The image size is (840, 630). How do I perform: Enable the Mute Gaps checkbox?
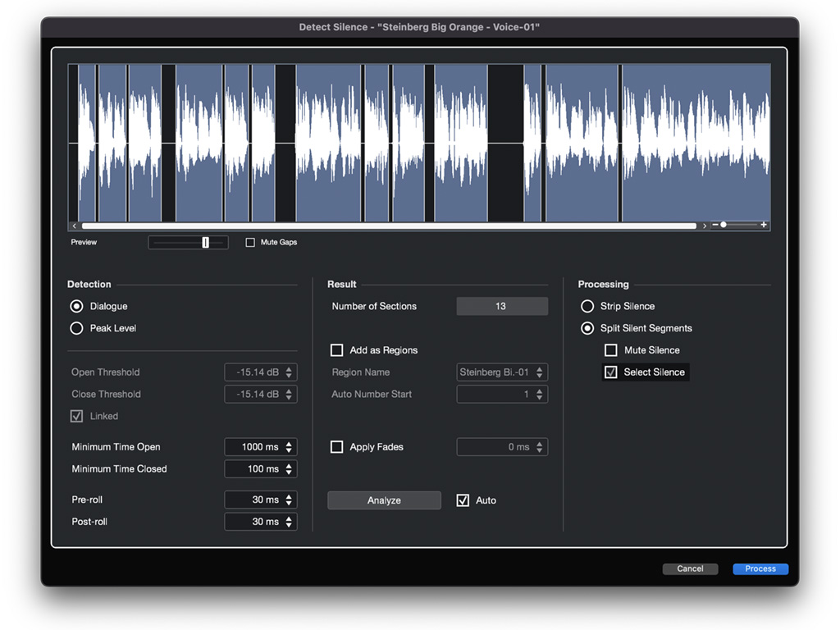coord(251,242)
